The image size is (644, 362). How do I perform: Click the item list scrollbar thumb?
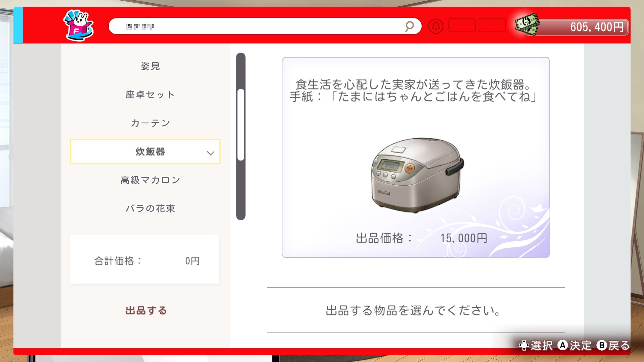(x=241, y=125)
